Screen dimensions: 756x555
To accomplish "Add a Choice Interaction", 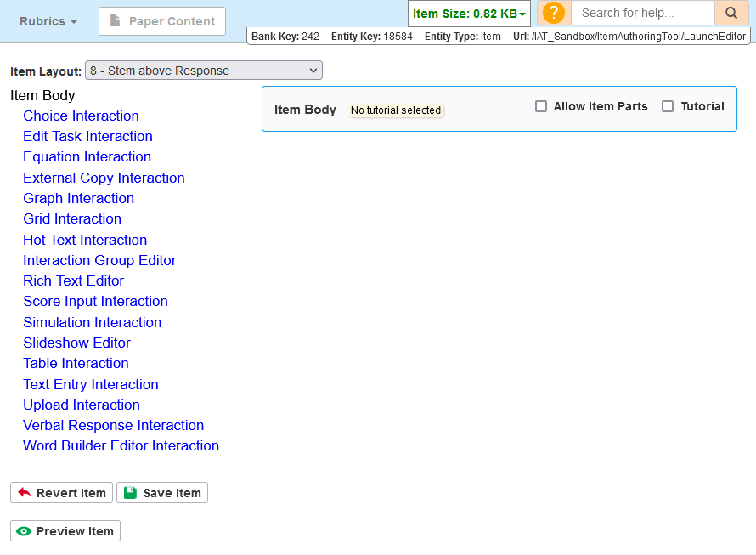I will point(81,116).
